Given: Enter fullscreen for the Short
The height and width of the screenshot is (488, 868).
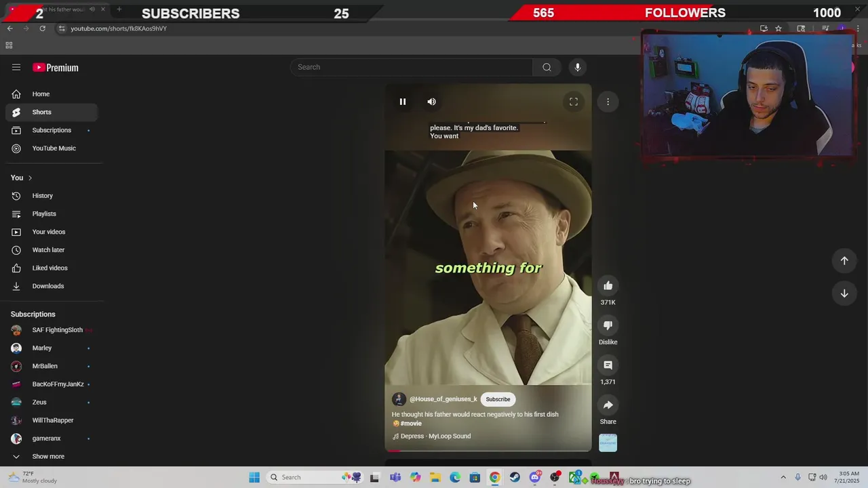Looking at the screenshot, I should (x=574, y=102).
